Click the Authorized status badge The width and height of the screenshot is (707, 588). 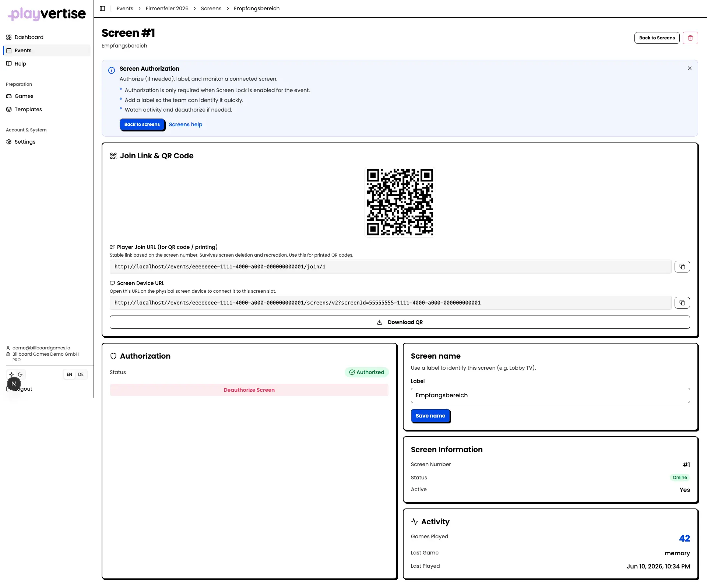[366, 372]
